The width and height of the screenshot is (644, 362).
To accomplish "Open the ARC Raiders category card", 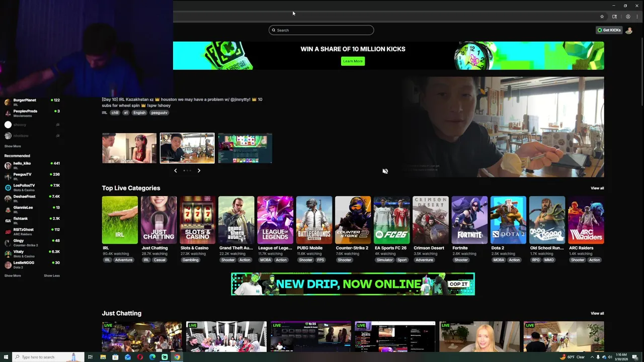I will tap(586, 220).
